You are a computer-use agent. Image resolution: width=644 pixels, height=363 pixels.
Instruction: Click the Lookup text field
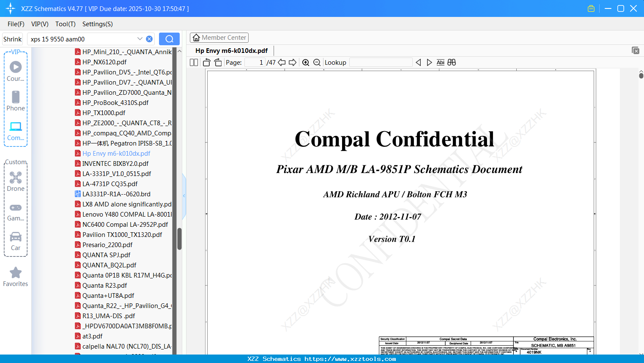pyautogui.click(x=381, y=63)
